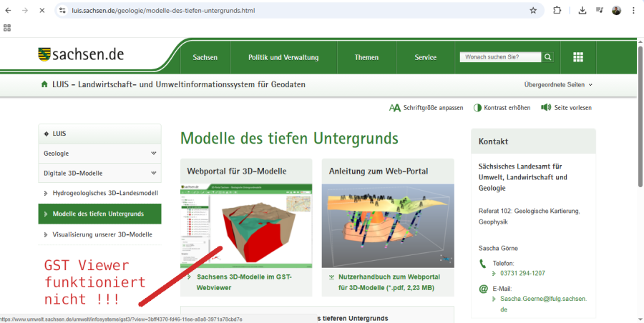The height and width of the screenshot is (323, 644).
Task: Click the Hydrogeologisches 3D-Landesmodell tree item
Action: [105, 193]
